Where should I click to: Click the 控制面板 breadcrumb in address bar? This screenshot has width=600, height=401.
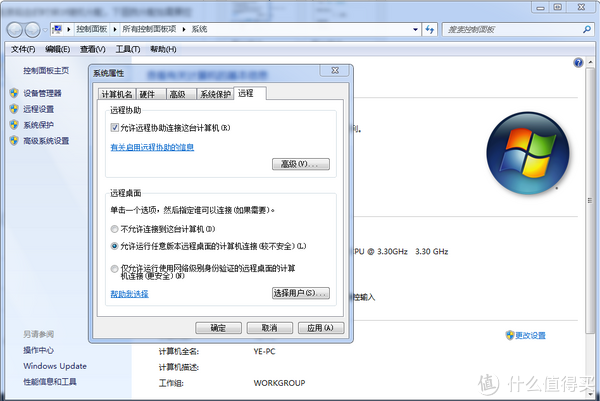(x=91, y=29)
